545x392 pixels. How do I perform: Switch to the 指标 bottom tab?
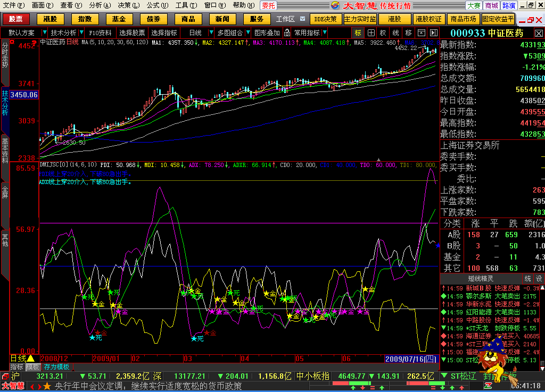point(16,367)
